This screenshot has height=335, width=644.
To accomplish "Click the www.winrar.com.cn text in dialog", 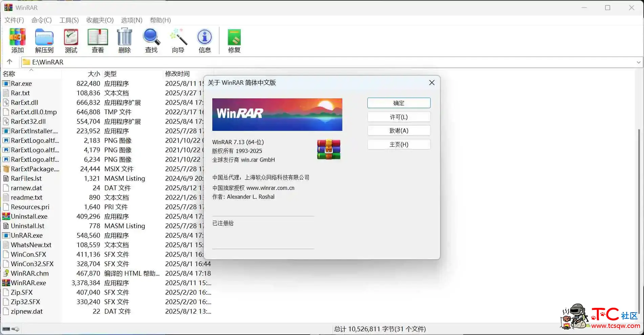I will (271, 188).
